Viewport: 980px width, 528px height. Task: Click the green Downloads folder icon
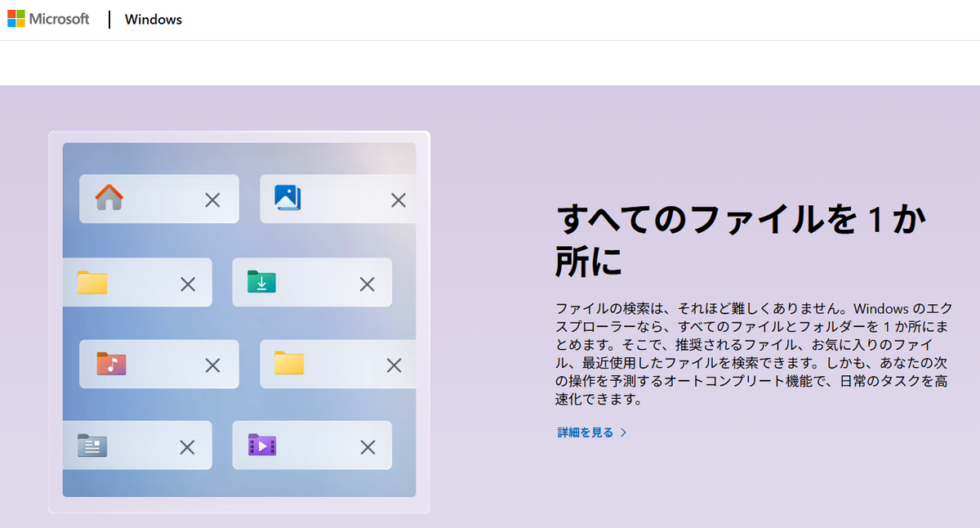pos(261,282)
